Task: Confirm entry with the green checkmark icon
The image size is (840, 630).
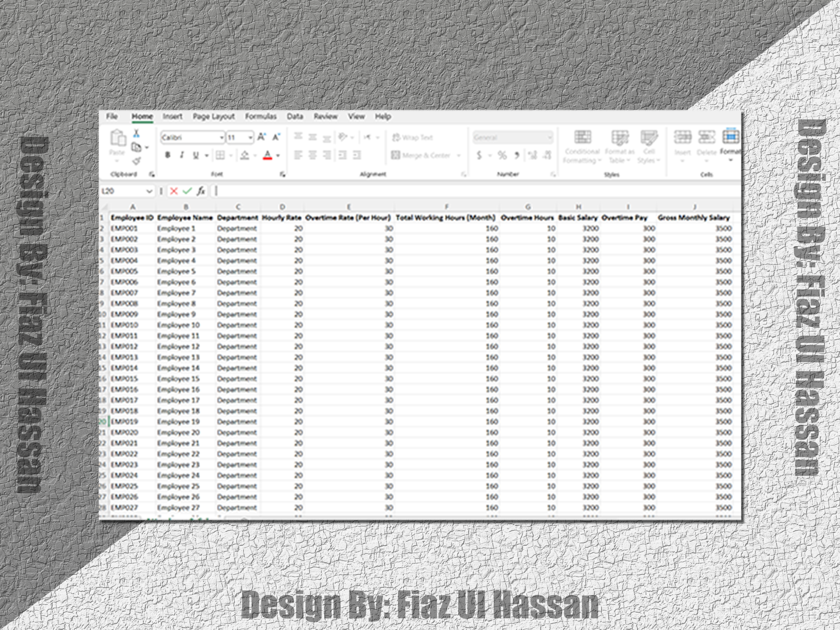Action: (187, 191)
